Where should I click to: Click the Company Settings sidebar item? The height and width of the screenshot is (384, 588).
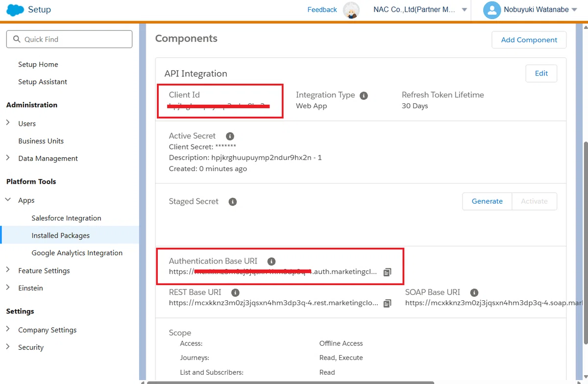(48, 330)
